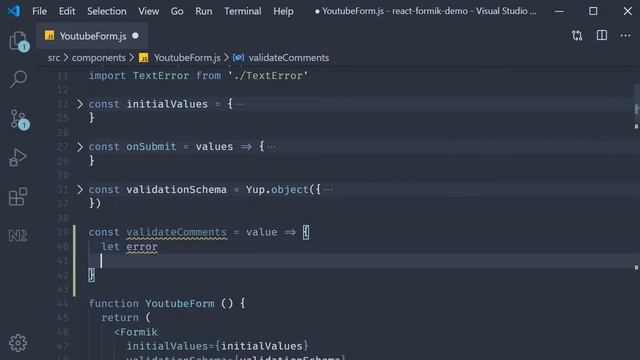The width and height of the screenshot is (640, 360).
Task: Click the 'values' parameter on line 27
Action: pyautogui.click(x=214, y=147)
